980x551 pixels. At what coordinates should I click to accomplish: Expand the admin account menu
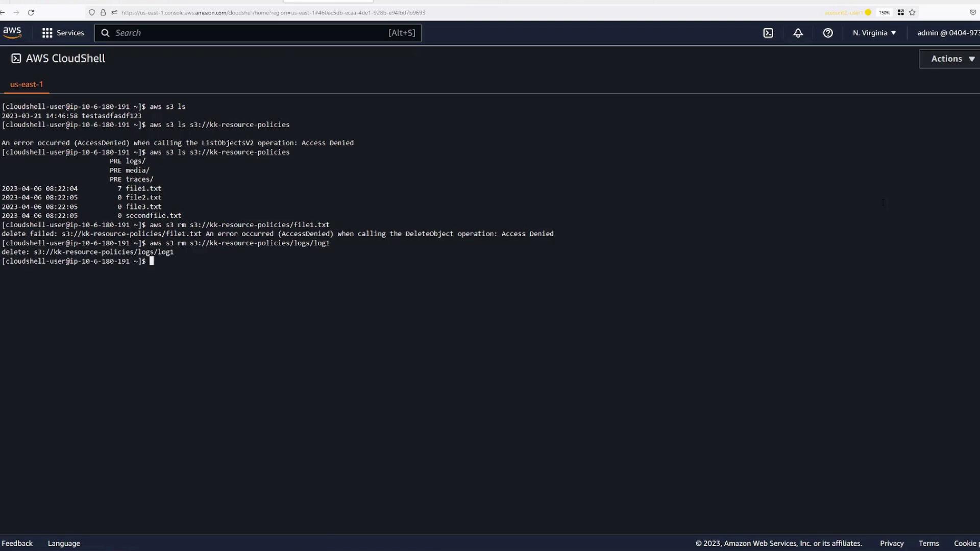point(948,33)
